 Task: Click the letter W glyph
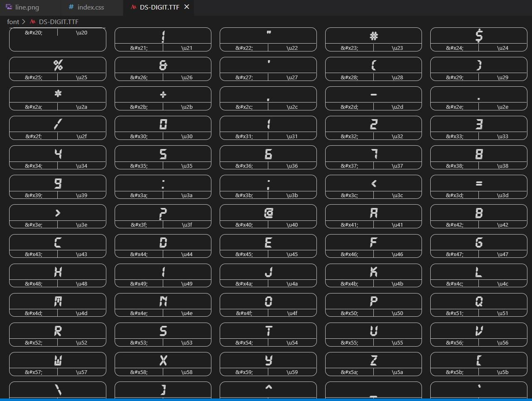[58, 360]
